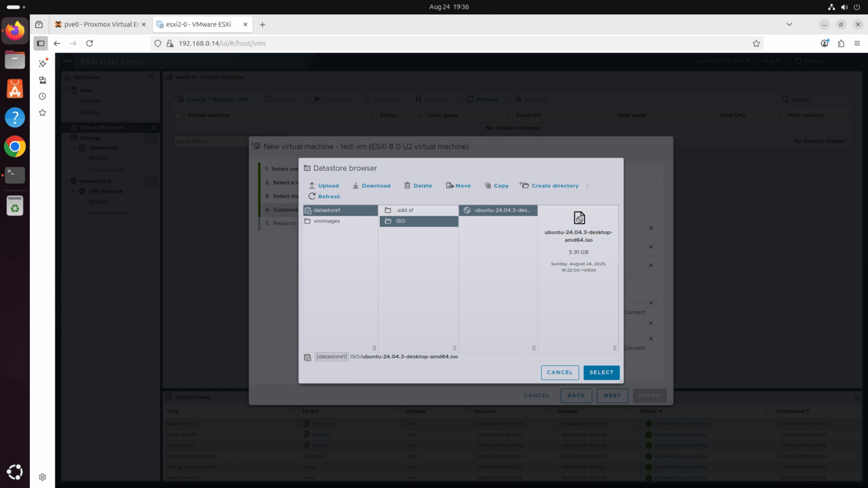
Task: Click wizard step 2 Select a name
Action: click(x=281, y=182)
